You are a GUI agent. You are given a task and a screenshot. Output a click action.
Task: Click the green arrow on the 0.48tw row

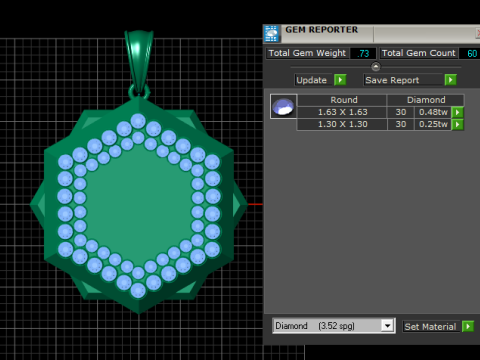(457, 112)
